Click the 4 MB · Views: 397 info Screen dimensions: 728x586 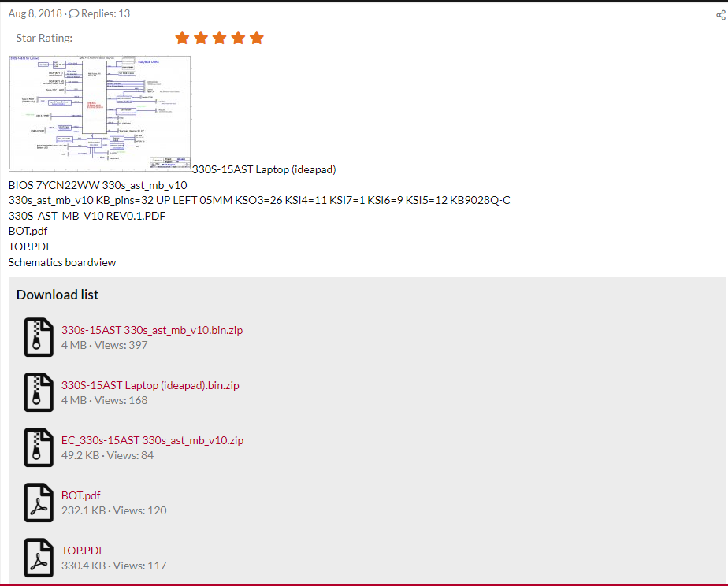[105, 345]
